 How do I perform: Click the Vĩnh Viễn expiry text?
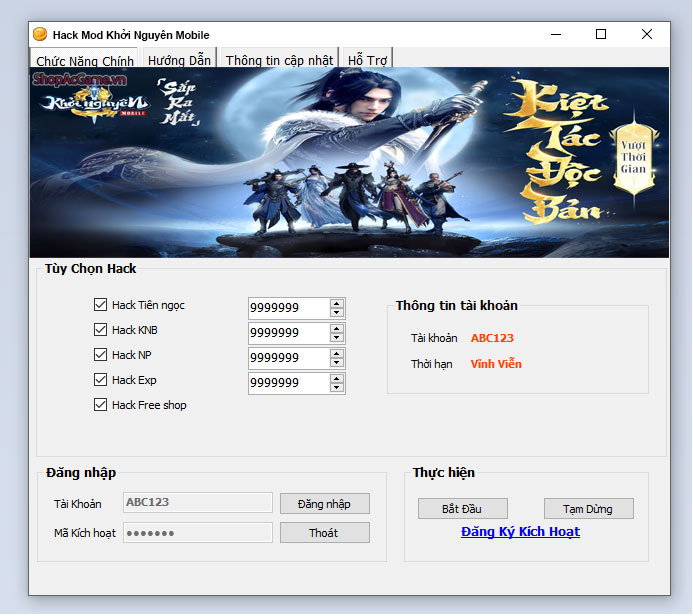(496, 364)
